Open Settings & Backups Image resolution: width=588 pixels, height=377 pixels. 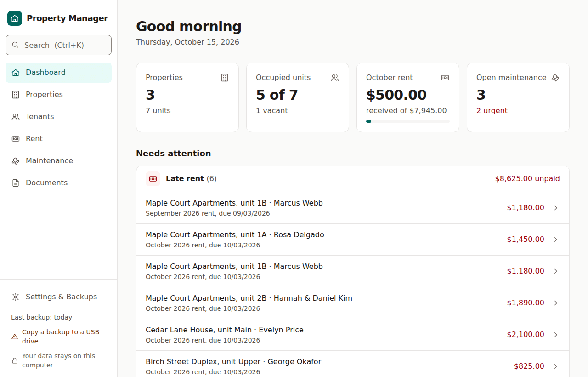(59, 297)
